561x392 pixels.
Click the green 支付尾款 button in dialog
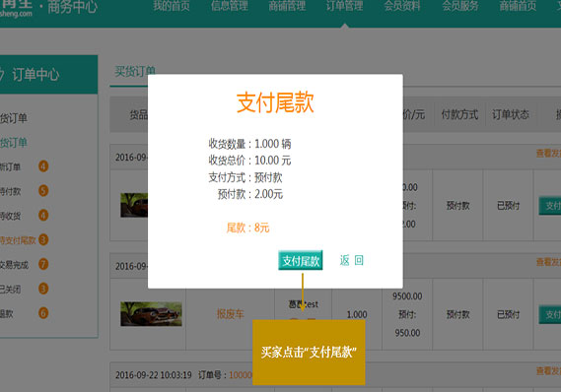tap(300, 260)
